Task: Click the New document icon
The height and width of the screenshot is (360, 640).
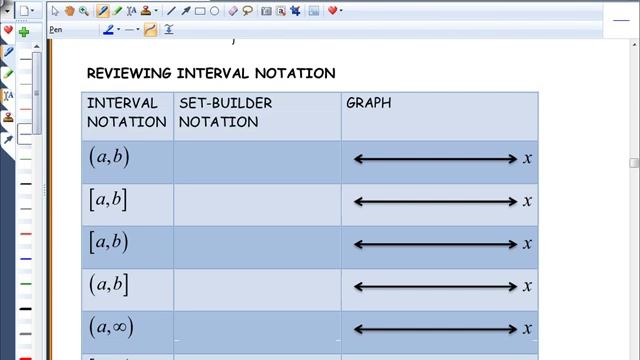Action: click(24, 11)
